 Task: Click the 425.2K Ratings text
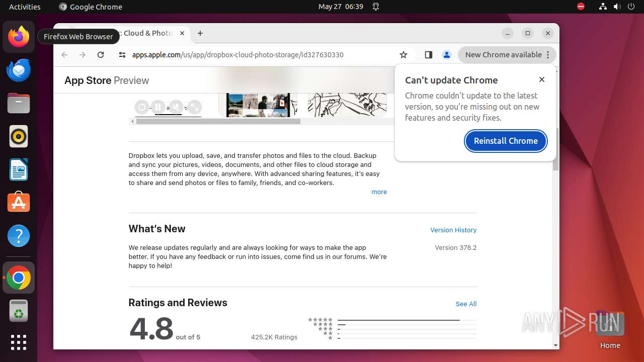click(274, 337)
